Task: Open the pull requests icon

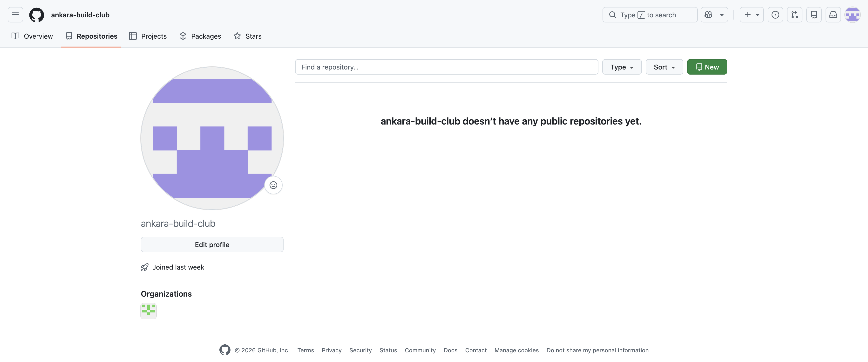Action: pyautogui.click(x=794, y=14)
